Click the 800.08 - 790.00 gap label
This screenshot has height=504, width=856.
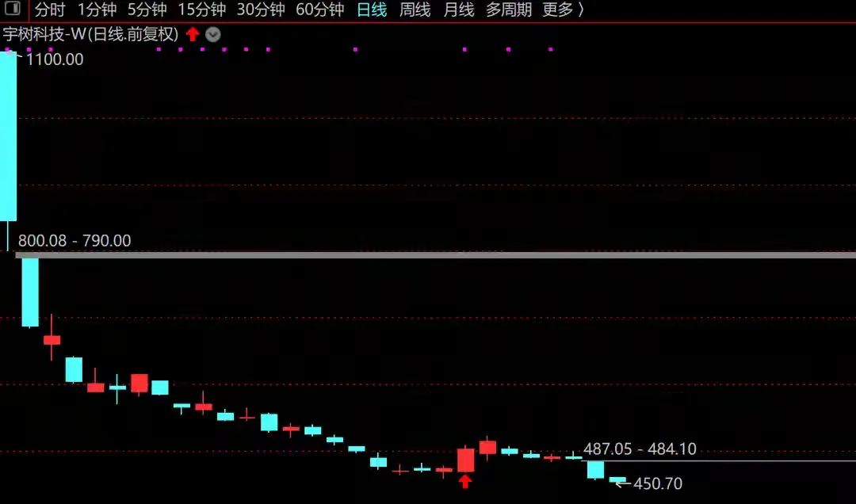point(75,240)
